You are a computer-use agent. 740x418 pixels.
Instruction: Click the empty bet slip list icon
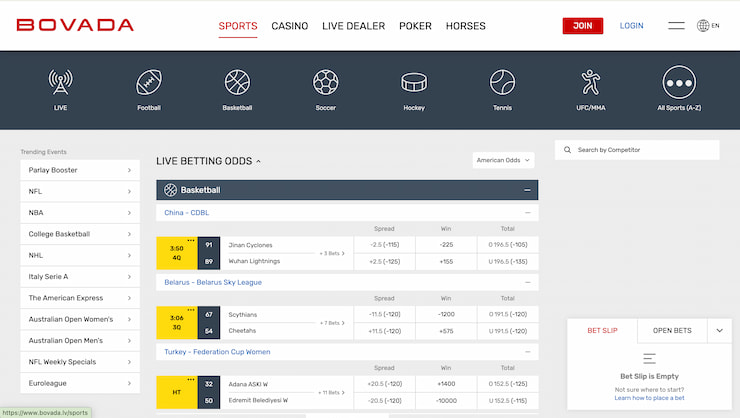pos(649,359)
